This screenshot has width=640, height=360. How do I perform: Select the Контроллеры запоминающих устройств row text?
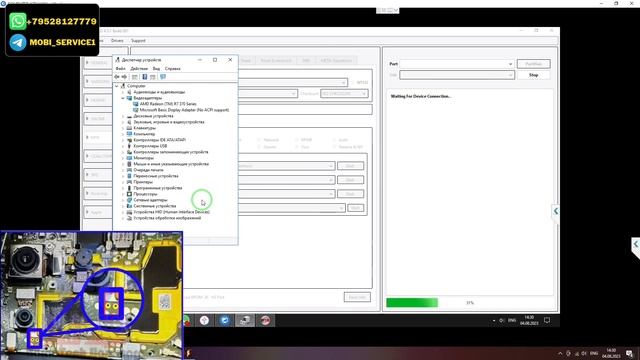coord(171,152)
